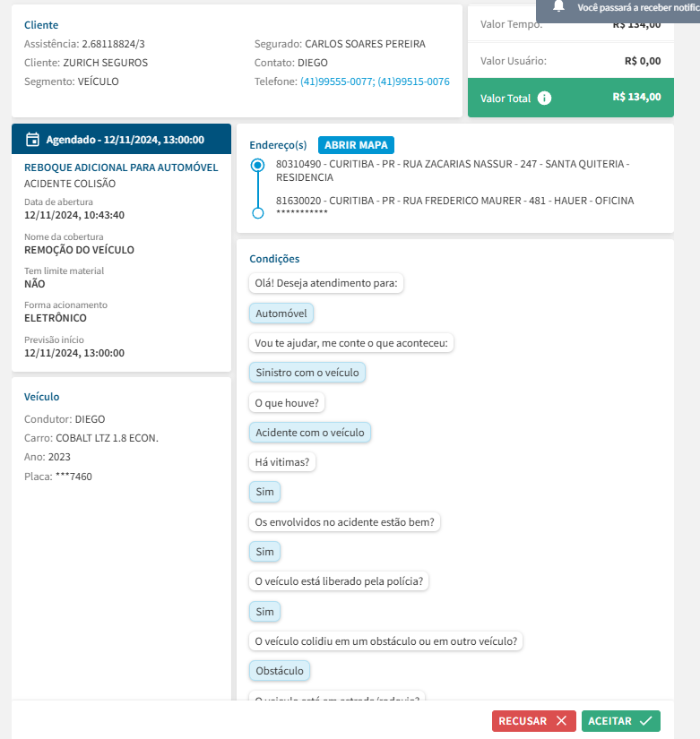The width and height of the screenshot is (700, 739).
Task: Call the phone number (41)99555-0077
Action: click(336, 82)
